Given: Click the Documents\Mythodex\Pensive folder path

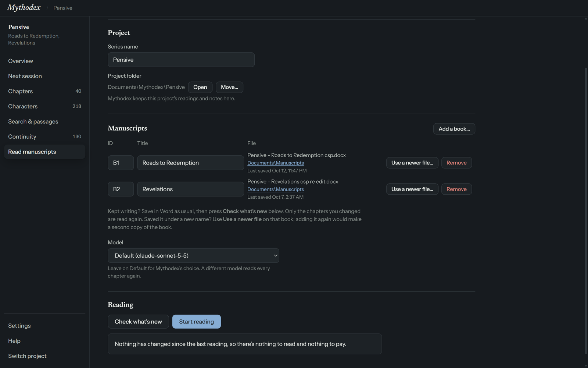Looking at the screenshot, I should click(x=146, y=87).
